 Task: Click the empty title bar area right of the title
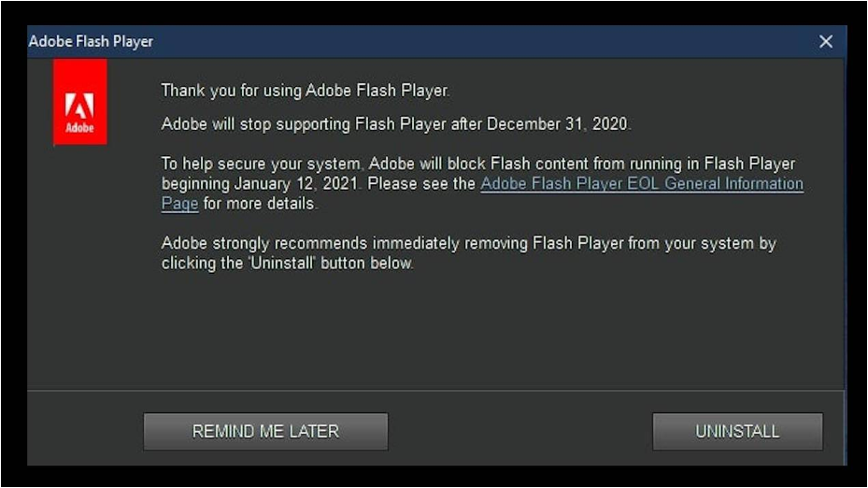click(x=467, y=41)
